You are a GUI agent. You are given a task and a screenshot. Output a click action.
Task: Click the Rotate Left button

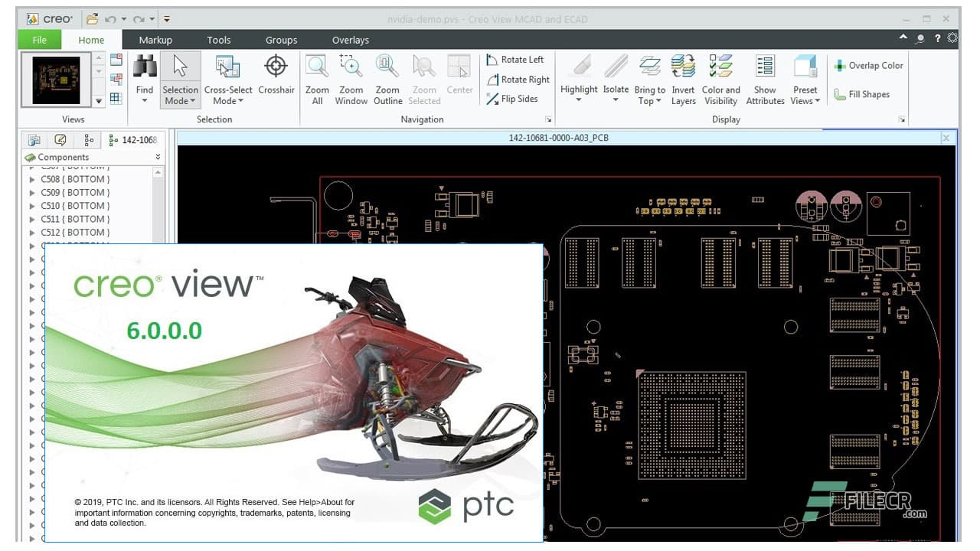coord(517,59)
